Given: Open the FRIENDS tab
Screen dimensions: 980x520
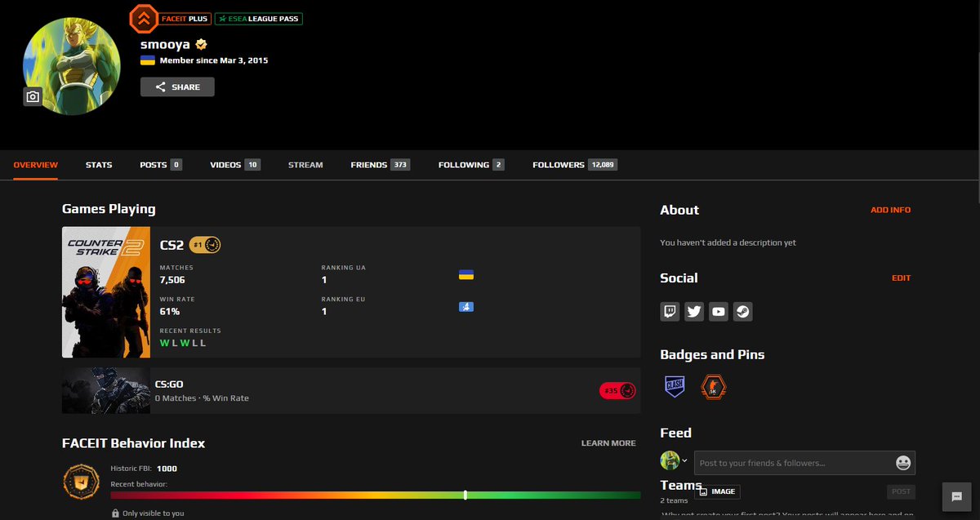Looking at the screenshot, I should pyautogui.click(x=380, y=165).
